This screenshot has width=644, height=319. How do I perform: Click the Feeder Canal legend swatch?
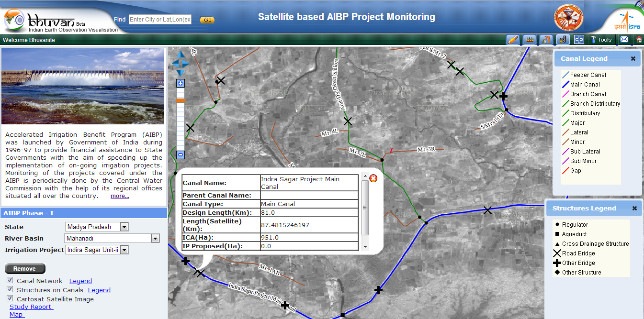(x=565, y=75)
